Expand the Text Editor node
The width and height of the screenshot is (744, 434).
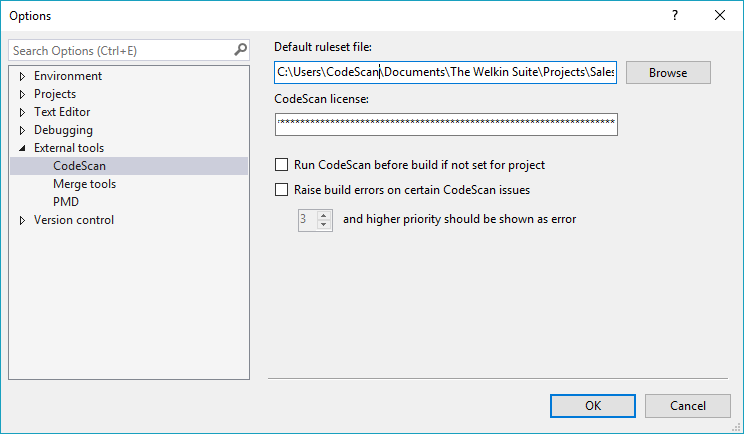pos(22,112)
